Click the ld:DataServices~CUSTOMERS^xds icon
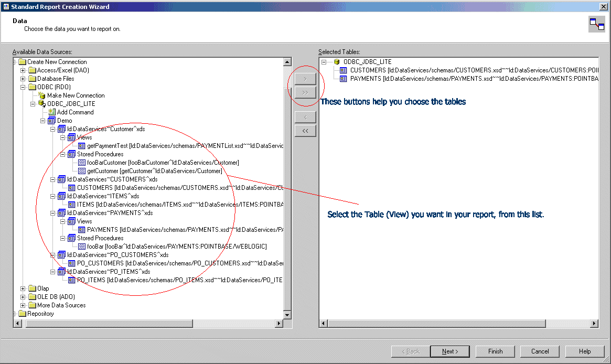 [x=61, y=179]
